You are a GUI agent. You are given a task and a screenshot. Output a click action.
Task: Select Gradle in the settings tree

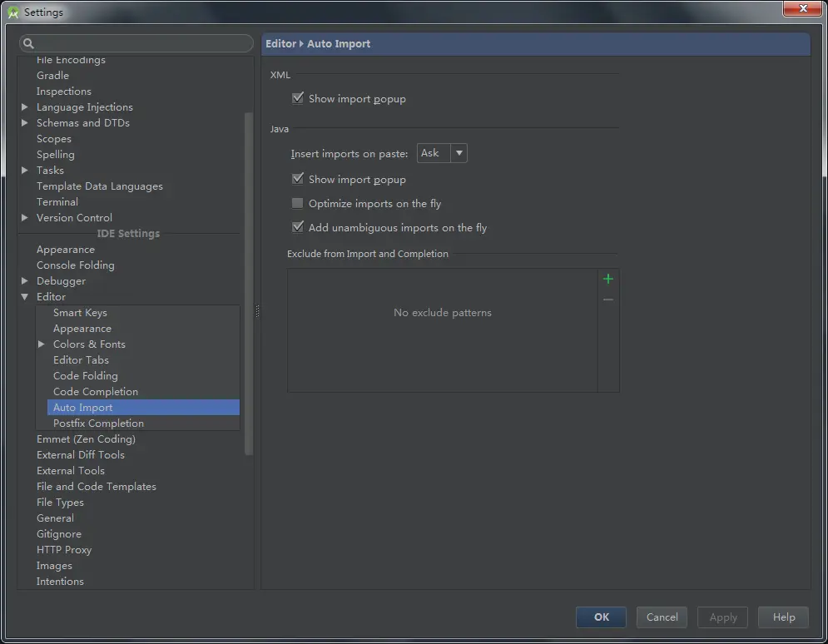pyautogui.click(x=52, y=76)
